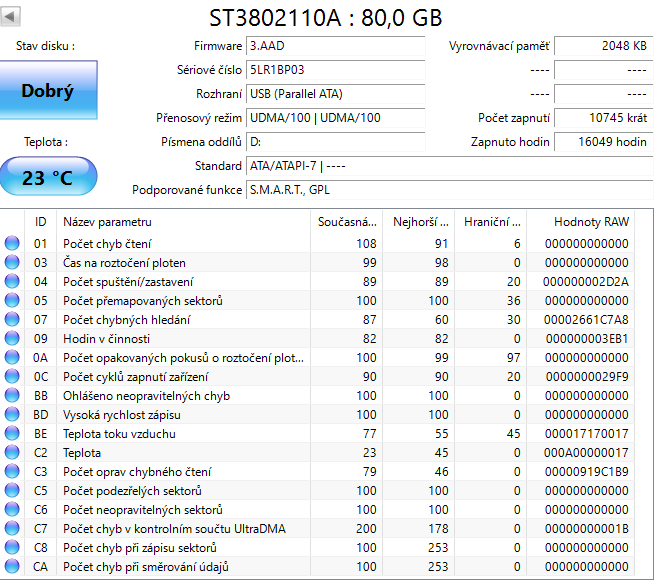Select the UltraDMA checksum error count row
The width and height of the screenshot is (662, 587).
tap(317, 529)
